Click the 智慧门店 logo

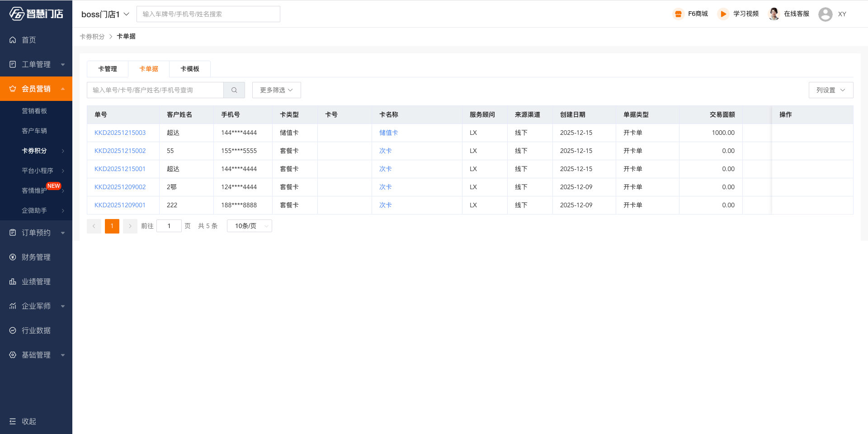point(36,14)
